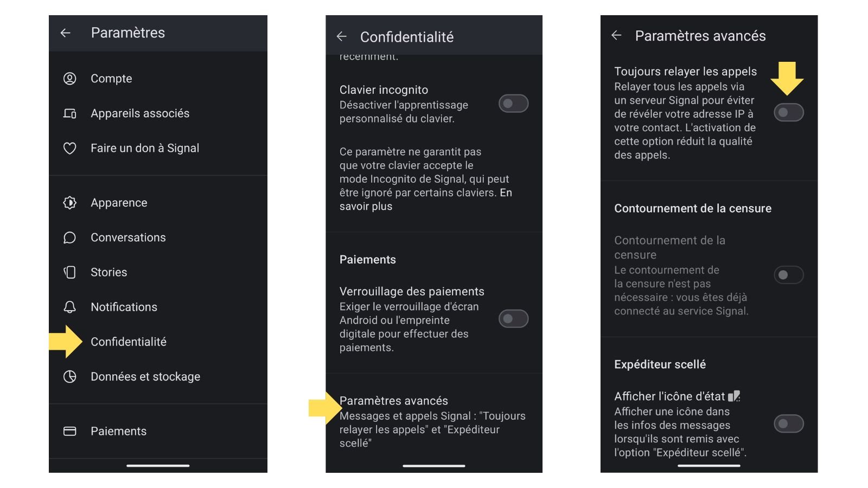The width and height of the screenshot is (868, 488).
Task: Click the heart icon for Faire un don
Action: tap(70, 147)
